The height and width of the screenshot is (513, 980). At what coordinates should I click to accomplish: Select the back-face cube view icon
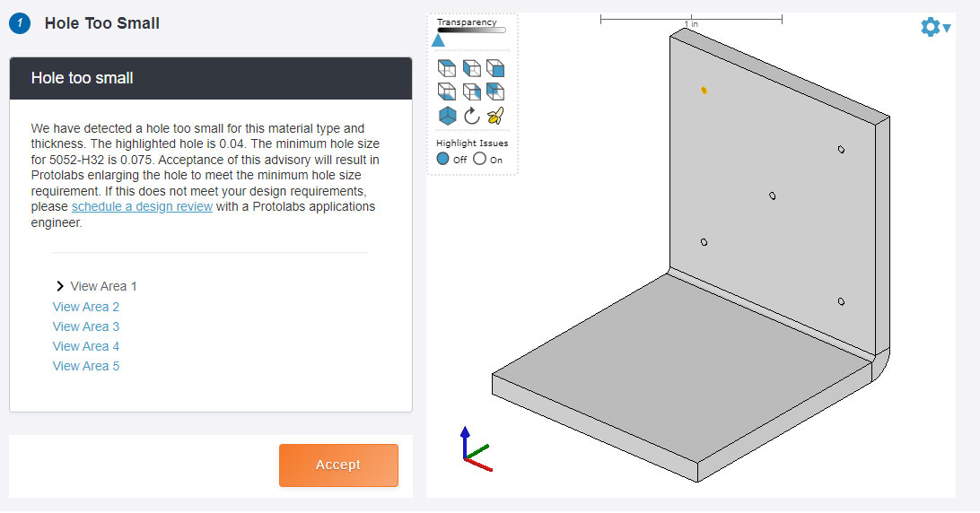click(x=495, y=91)
